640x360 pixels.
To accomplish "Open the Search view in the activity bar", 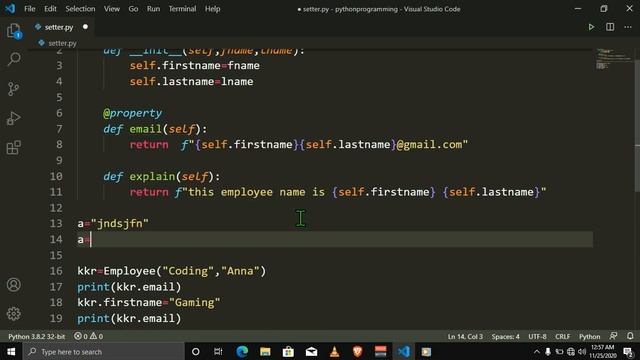I will coord(13,59).
